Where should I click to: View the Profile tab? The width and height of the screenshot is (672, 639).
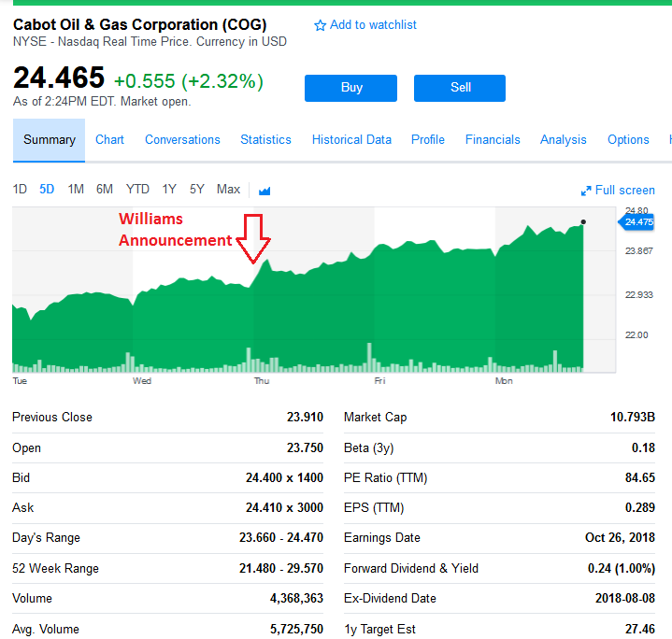pyautogui.click(x=428, y=139)
